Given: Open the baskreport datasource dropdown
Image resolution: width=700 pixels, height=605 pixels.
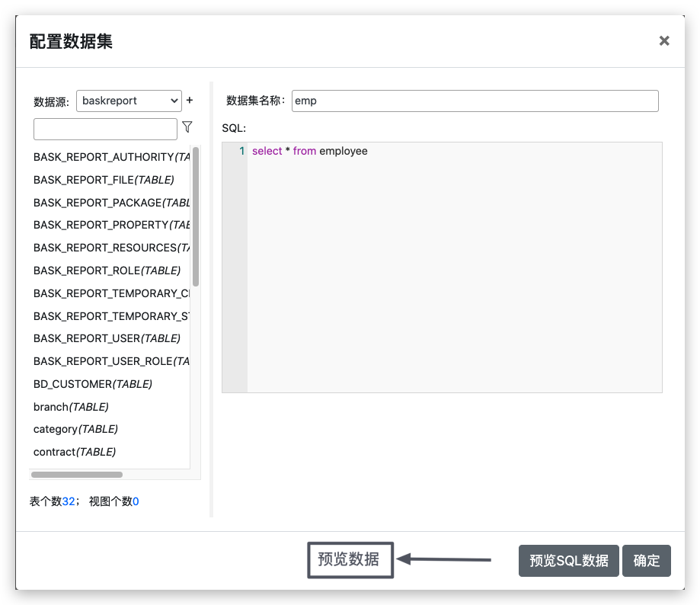Looking at the screenshot, I should point(129,101).
